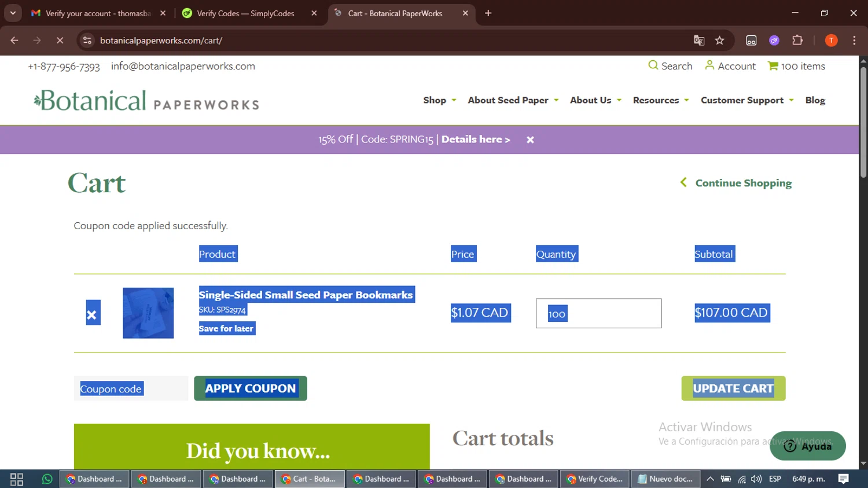868x488 pixels.
Task: Click the info@botanicalpaperworks.com email link
Action: (183, 66)
